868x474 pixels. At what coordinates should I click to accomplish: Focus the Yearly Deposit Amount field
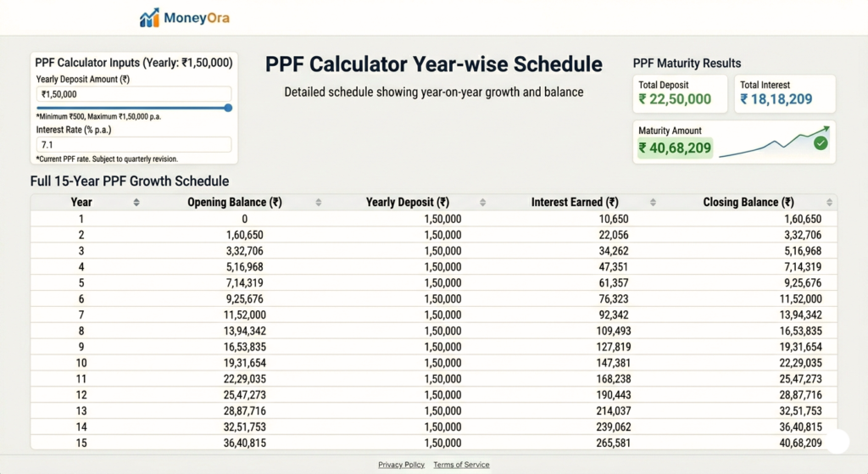(x=133, y=94)
